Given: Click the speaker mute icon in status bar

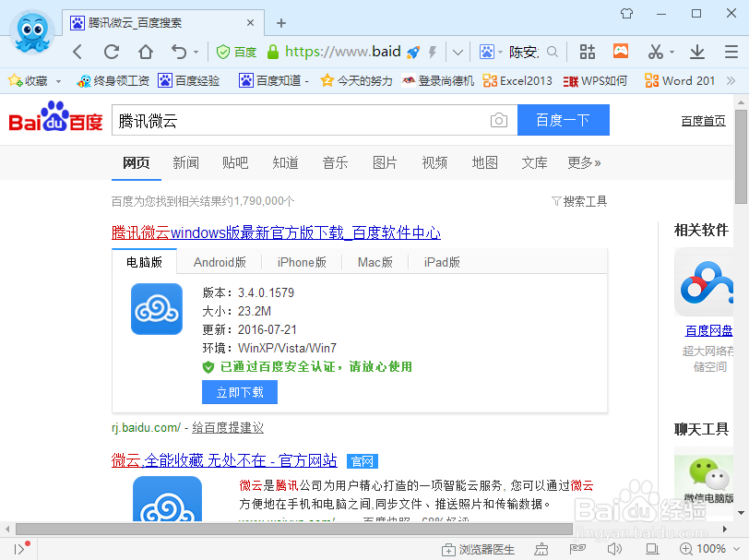Looking at the screenshot, I should tap(614, 549).
